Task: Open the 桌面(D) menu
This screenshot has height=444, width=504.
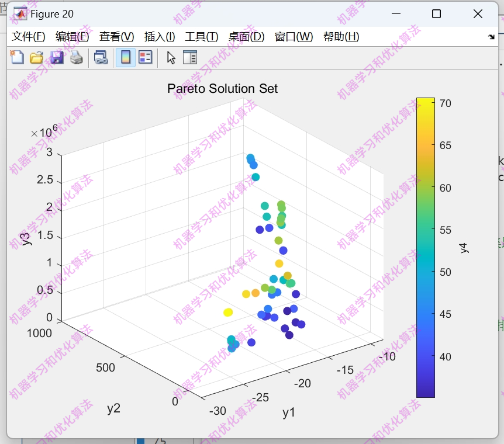Action: click(247, 37)
